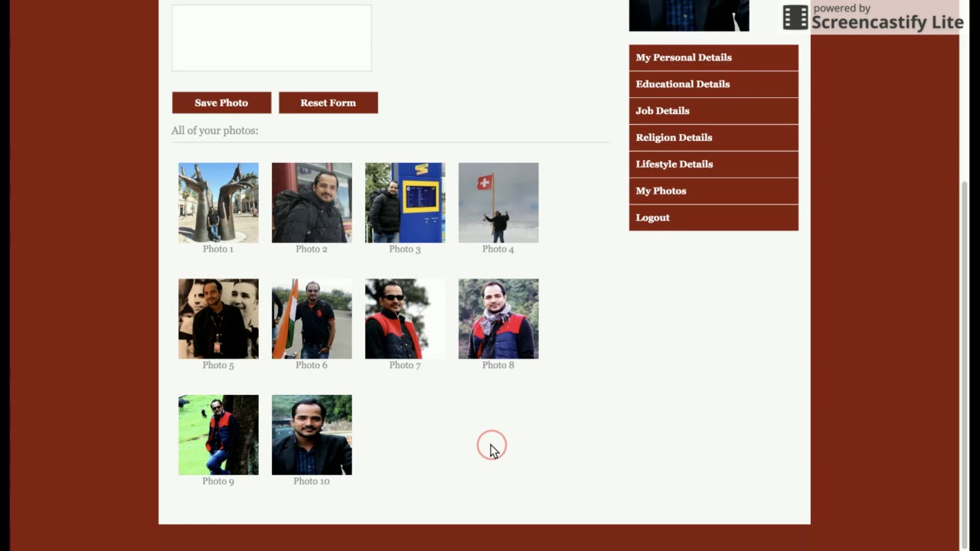This screenshot has height=551, width=980.
Task: Open My Photos in sidebar menu
Action: [714, 191]
